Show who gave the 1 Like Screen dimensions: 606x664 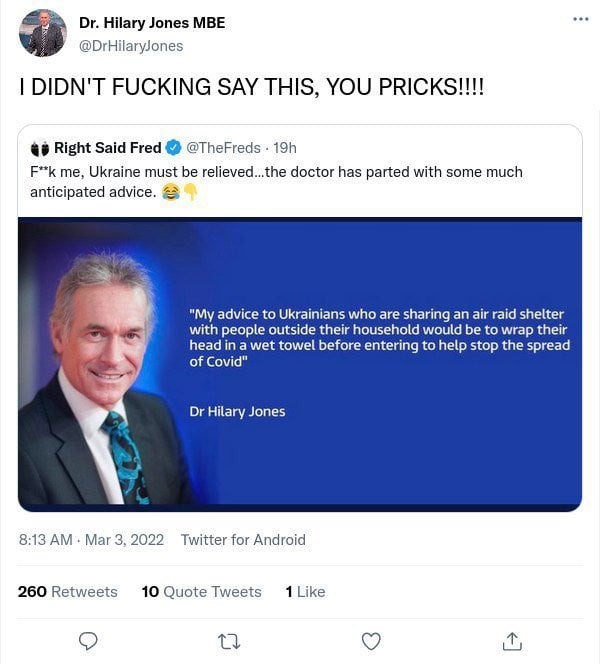(x=305, y=591)
